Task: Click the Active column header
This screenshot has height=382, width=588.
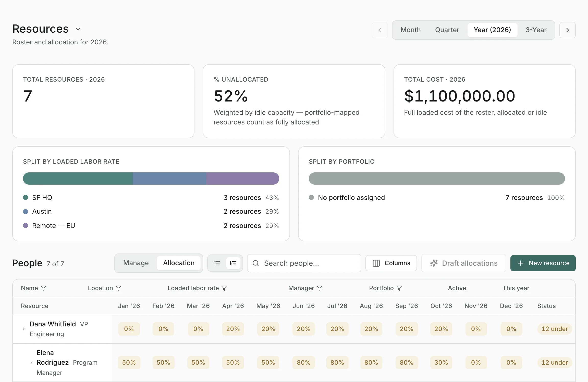Action: point(457,288)
